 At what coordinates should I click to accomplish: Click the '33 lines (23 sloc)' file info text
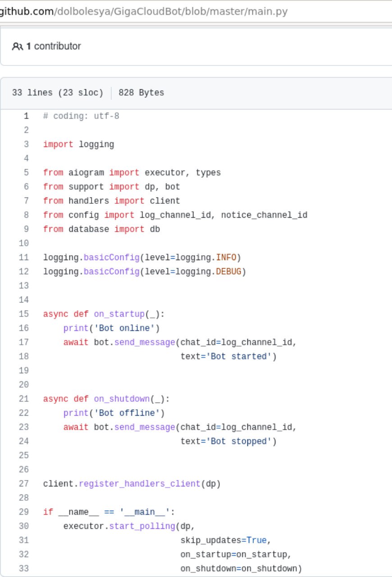(58, 93)
